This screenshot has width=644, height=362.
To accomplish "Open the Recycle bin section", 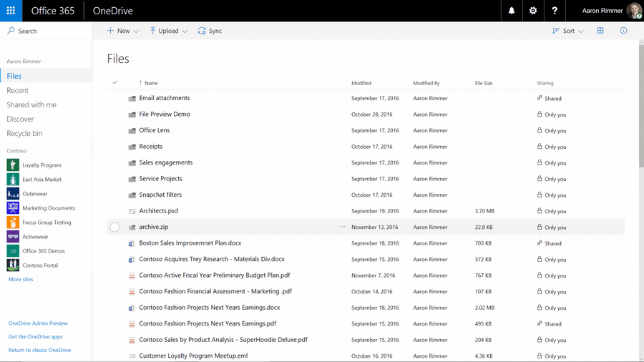I will [24, 133].
